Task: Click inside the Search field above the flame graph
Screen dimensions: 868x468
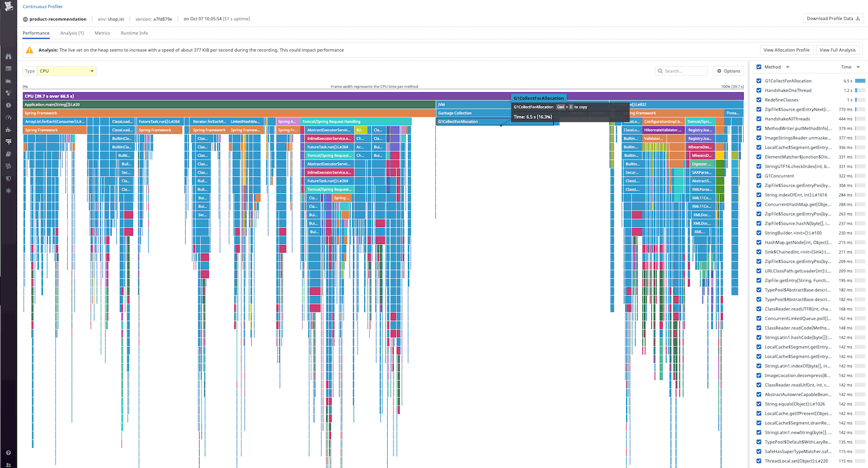Action: point(683,71)
